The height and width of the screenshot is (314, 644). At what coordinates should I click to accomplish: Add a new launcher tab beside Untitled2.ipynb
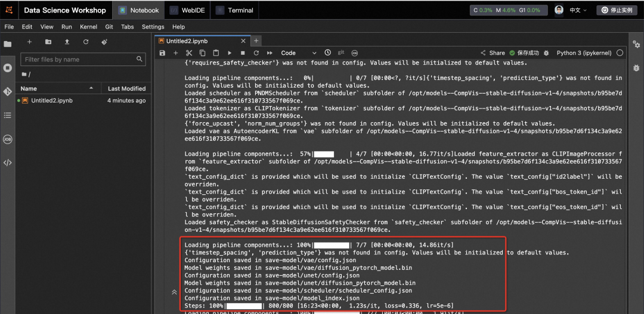coord(256,41)
